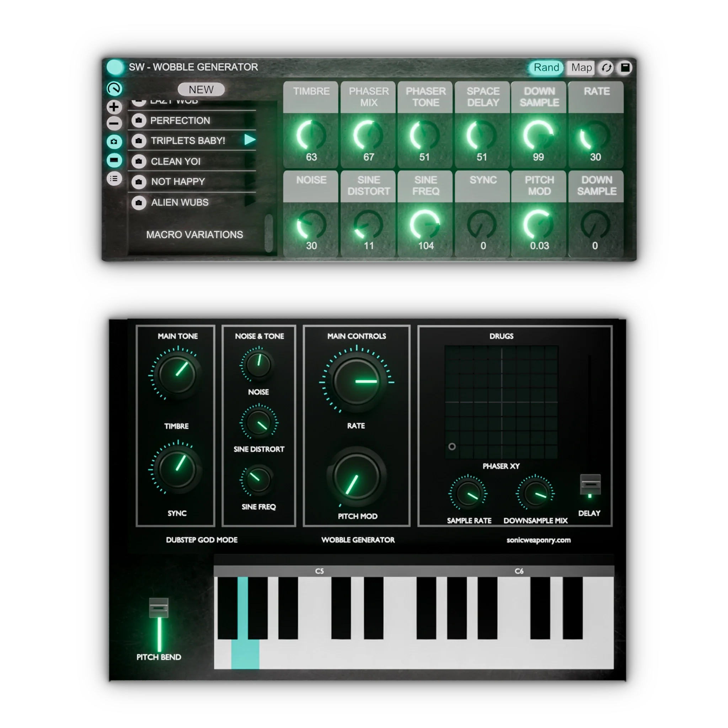Click the NEW variation button
Screen dimensions: 728x728
(x=201, y=89)
